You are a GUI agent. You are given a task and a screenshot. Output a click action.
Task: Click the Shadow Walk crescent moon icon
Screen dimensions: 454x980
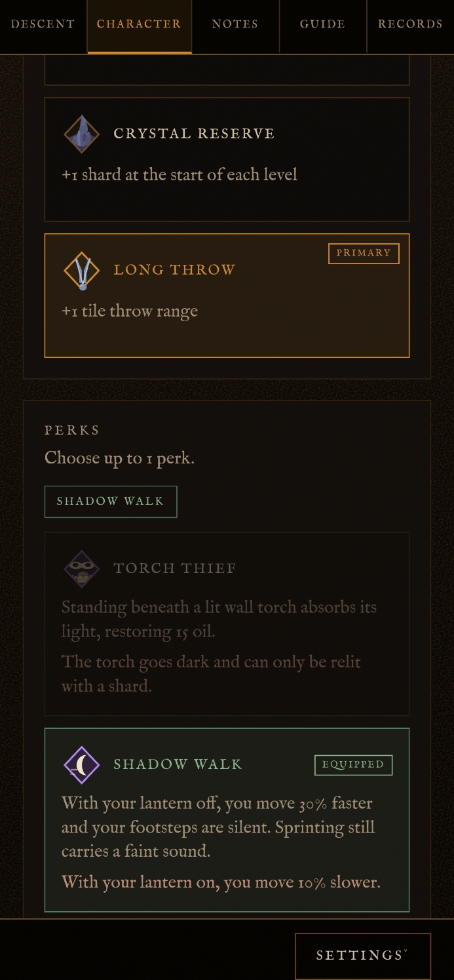82,764
